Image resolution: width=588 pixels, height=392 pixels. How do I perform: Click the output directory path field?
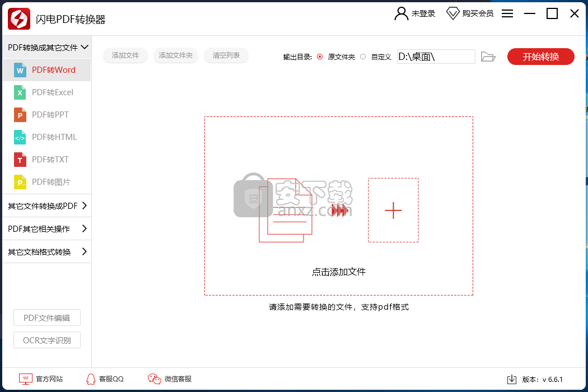tap(436, 57)
